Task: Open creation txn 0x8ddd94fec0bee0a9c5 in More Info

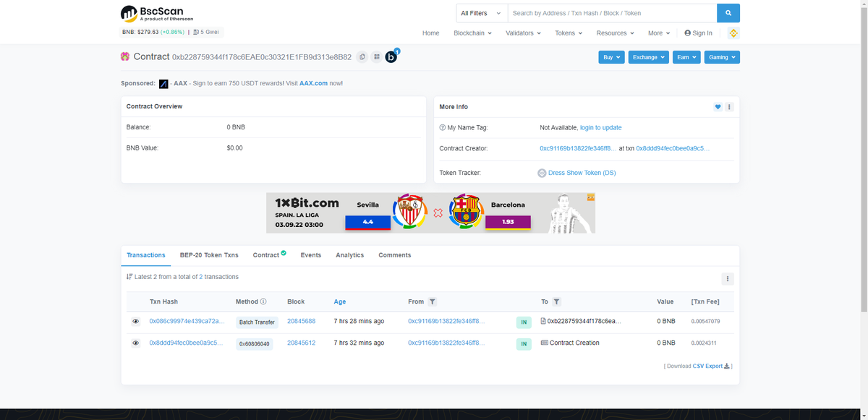Action: click(673, 148)
